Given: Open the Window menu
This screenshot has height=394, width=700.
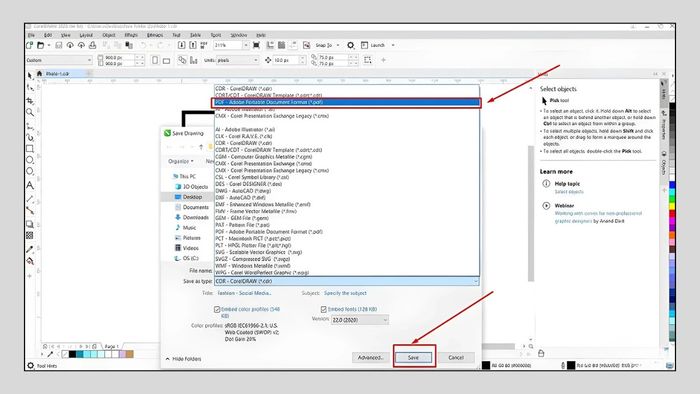Looking at the screenshot, I should (x=239, y=35).
